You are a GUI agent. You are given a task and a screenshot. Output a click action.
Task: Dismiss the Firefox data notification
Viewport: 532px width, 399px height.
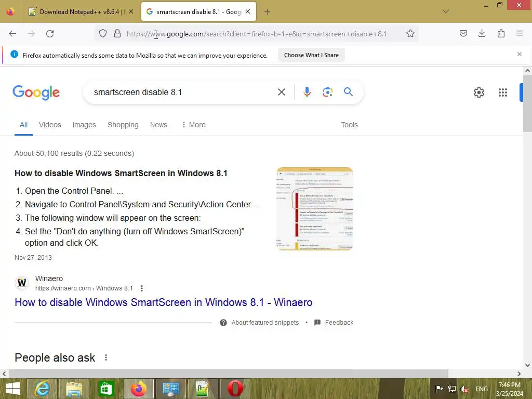[x=519, y=54]
